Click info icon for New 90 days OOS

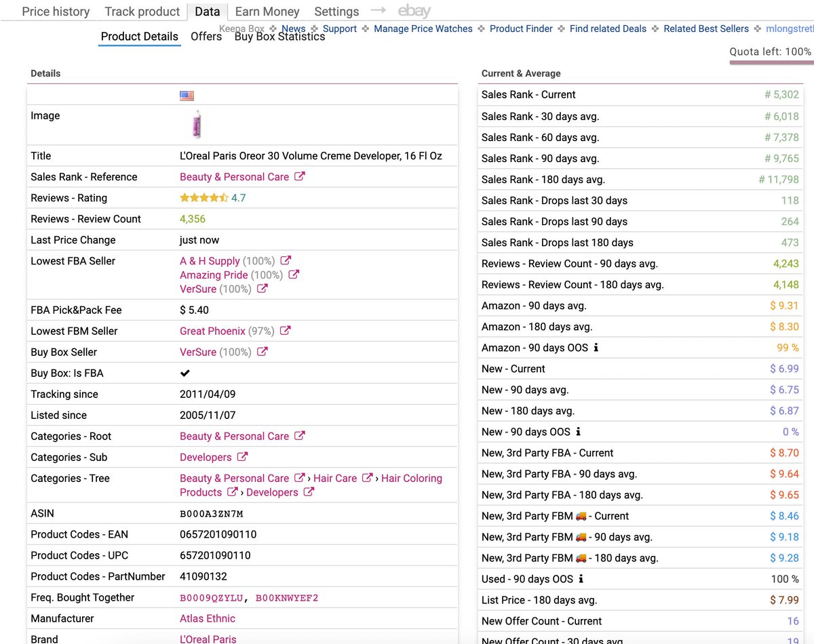(x=578, y=432)
